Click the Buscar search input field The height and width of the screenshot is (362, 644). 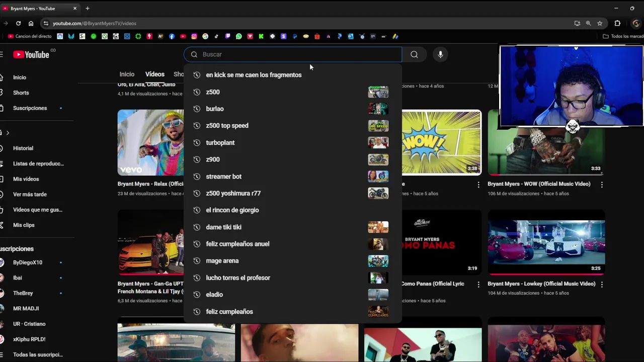[x=293, y=54]
